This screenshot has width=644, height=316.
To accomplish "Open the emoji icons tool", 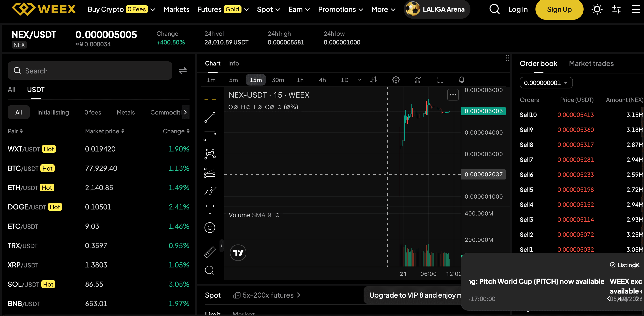I will click(210, 228).
